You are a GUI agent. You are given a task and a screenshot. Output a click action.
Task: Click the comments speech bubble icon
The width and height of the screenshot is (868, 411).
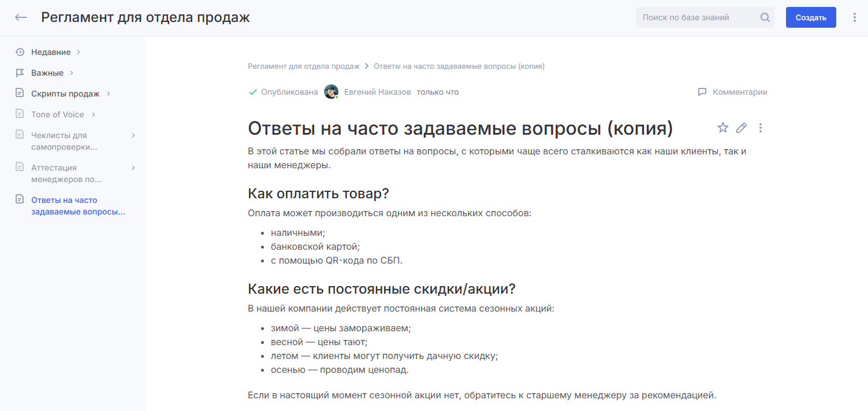(x=702, y=92)
